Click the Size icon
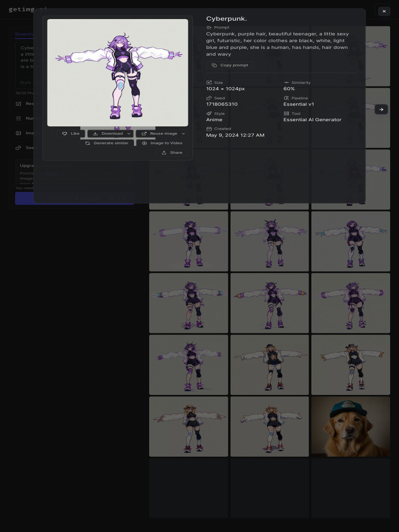Image resolution: width=399 pixels, height=532 pixels. [x=209, y=83]
